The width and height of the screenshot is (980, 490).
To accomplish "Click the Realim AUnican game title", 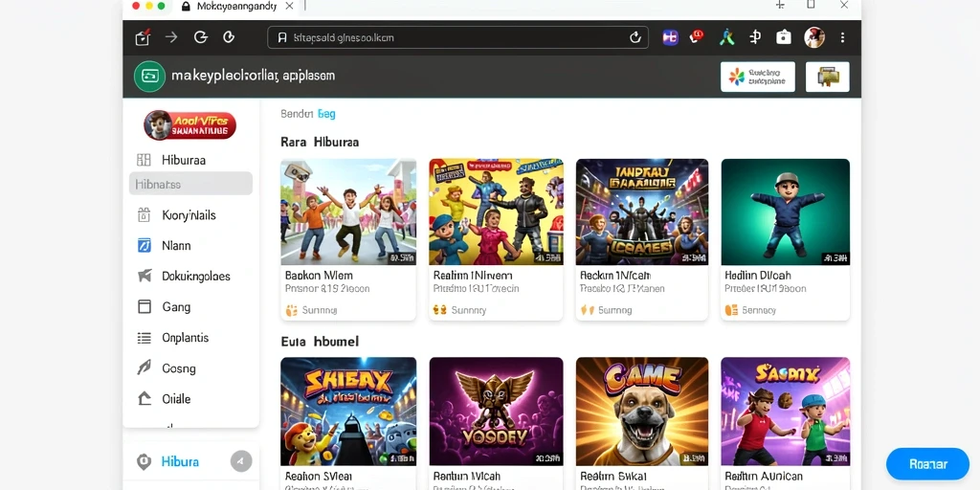I will point(764,477).
